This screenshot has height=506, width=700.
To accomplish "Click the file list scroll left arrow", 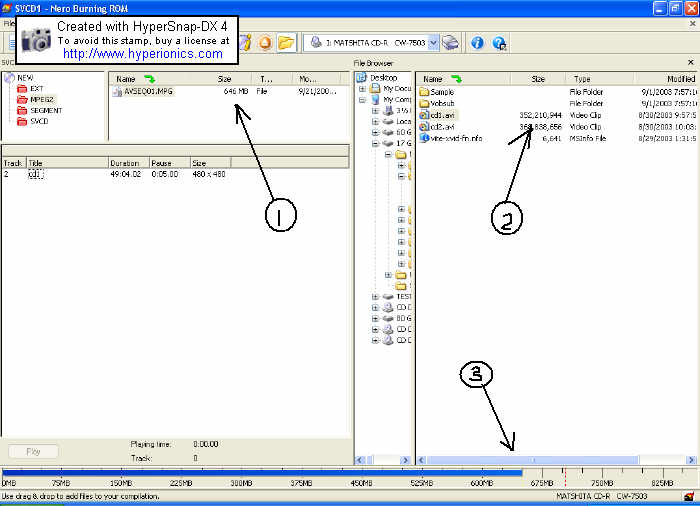I will click(422, 460).
